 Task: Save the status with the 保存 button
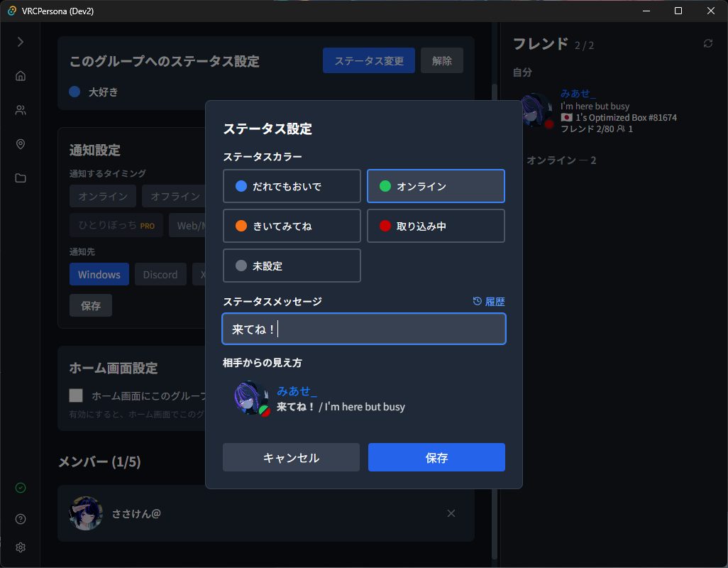pyautogui.click(x=436, y=457)
